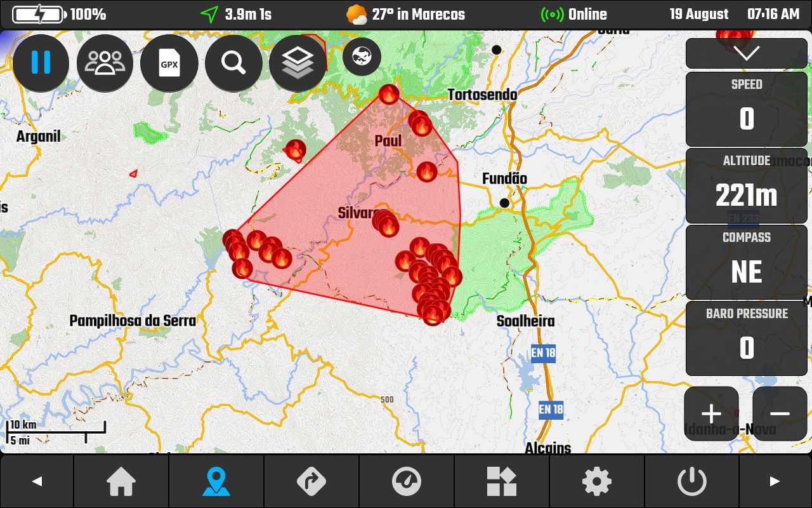This screenshot has width=812, height=508.
Task: Open the map search magnifier
Action: [x=233, y=63]
